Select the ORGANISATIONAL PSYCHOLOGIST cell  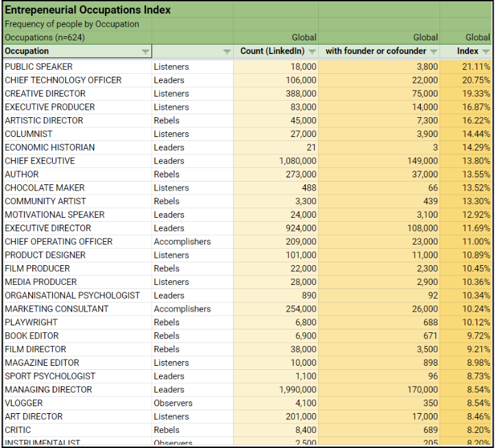coord(77,296)
